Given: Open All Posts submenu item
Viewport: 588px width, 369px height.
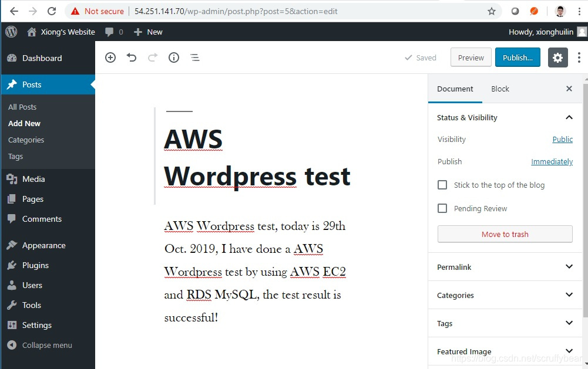Looking at the screenshot, I should (22, 107).
